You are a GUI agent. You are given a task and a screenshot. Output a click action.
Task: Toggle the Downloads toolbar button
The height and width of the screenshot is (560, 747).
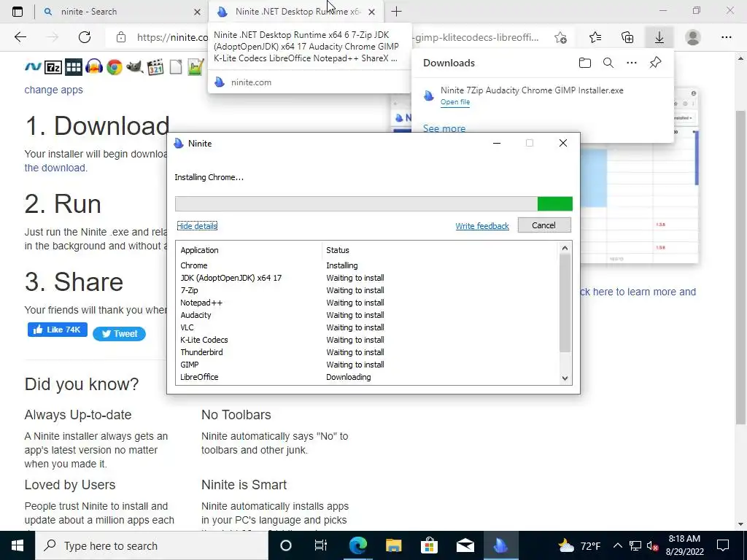[659, 37]
